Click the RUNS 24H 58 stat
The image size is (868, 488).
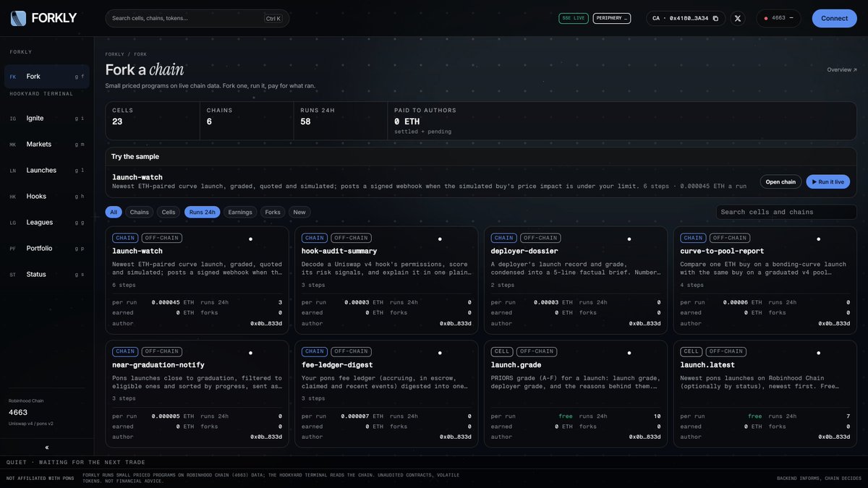click(341, 121)
